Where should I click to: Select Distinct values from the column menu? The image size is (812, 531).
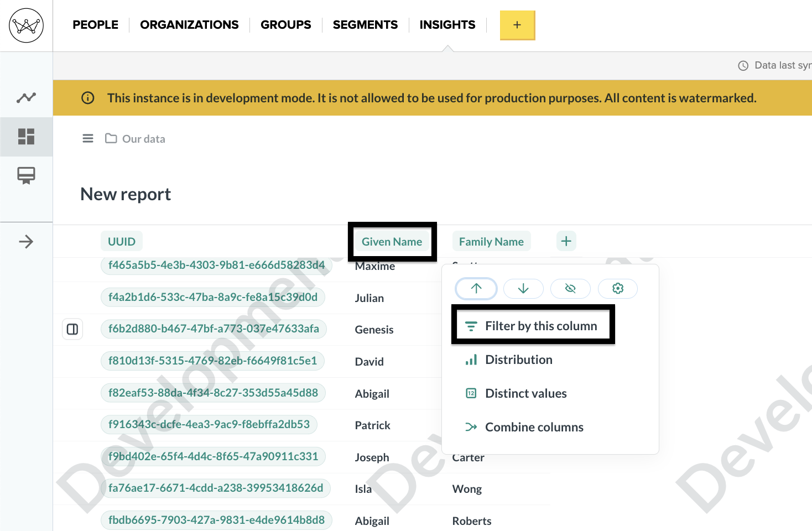pyautogui.click(x=516, y=394)
